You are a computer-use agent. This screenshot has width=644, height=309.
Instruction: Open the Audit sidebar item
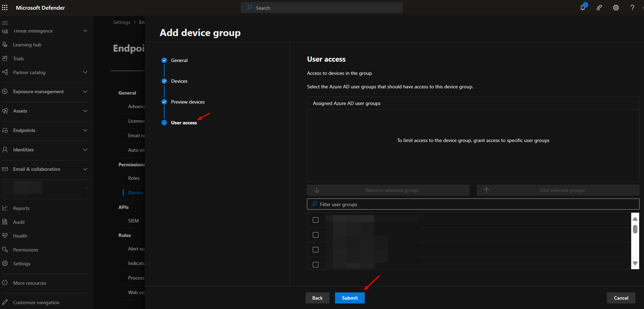(19, 222)
